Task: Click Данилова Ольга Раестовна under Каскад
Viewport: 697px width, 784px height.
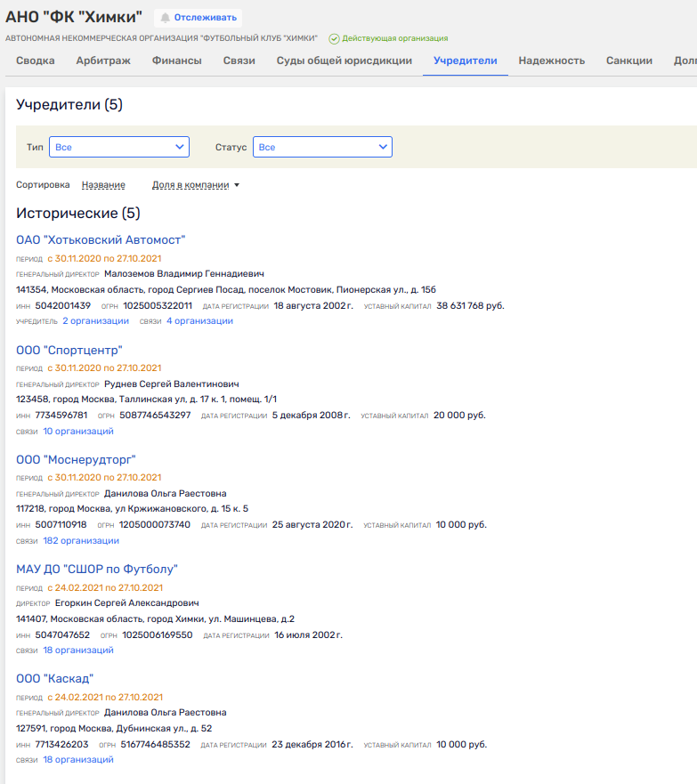Action: pos(165,713)
